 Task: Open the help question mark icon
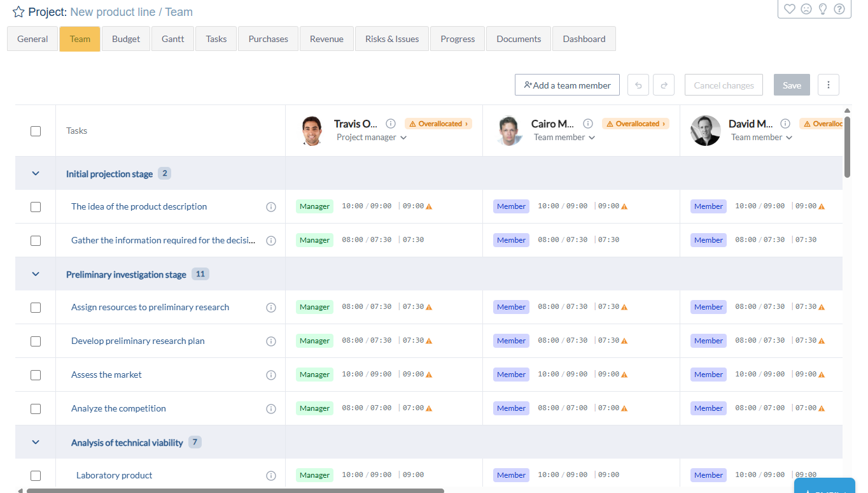click(x=839, y=9)
